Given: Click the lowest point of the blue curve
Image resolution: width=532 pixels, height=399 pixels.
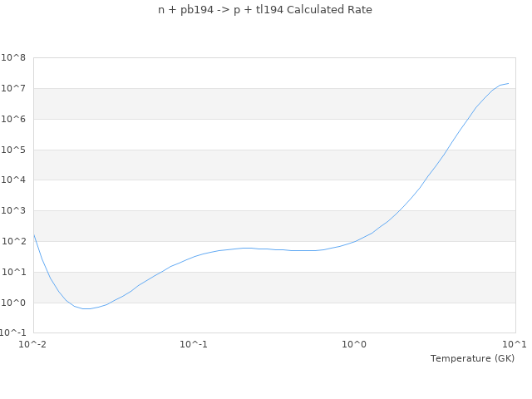Looking at the screenshot, I should pos(86,308).
